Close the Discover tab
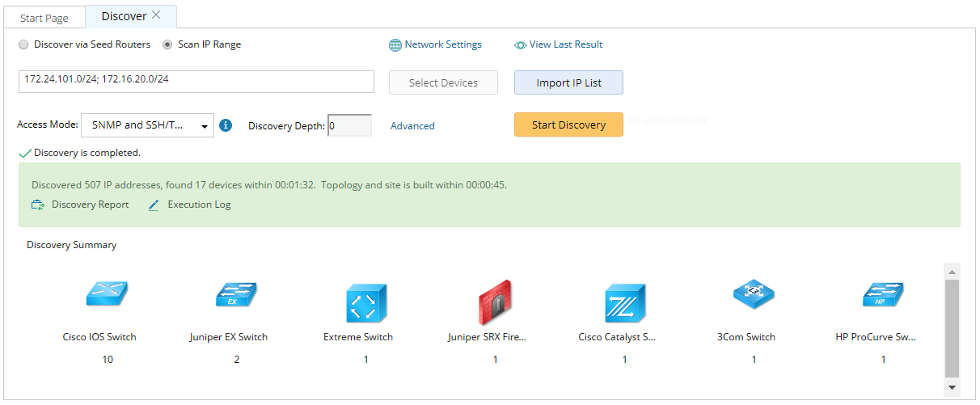Screen dimensions: 980x405 [x=156, y=15]
